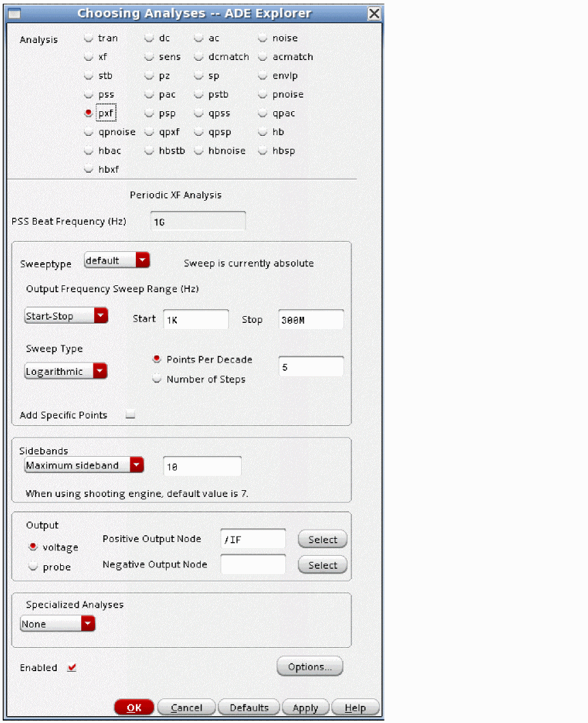
Task: Restore values with Defaults button
Action: pos(249,707)
